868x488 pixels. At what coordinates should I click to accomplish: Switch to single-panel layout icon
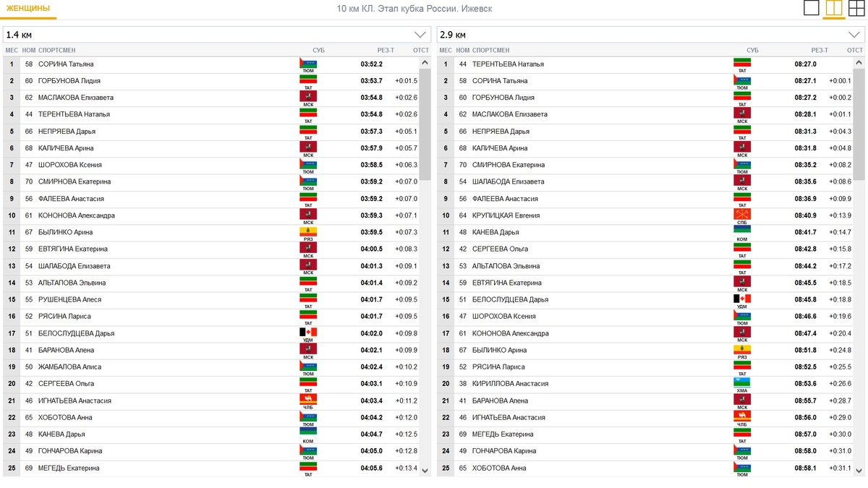point(812,8)
